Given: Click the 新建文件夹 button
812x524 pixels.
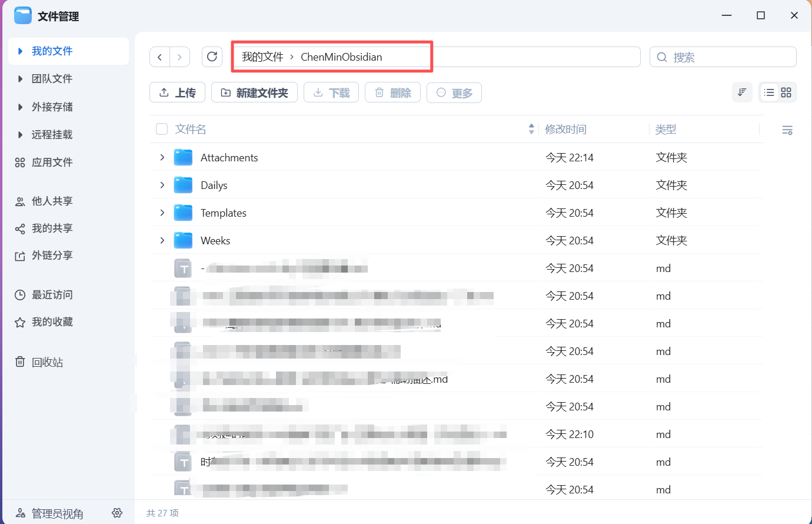Looking at the screenshot, I should pyautogui.click(x=254, y=92).
